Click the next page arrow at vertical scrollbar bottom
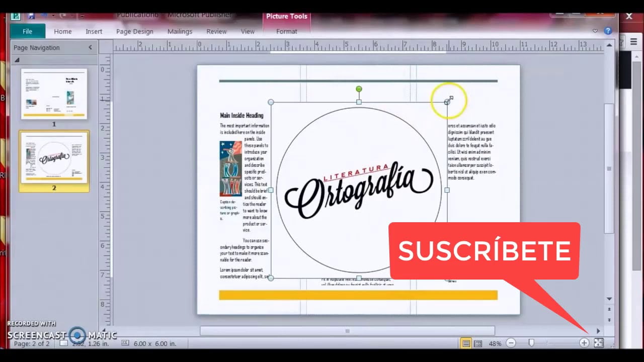Screen dimensions: 644x362 point(609,320)
